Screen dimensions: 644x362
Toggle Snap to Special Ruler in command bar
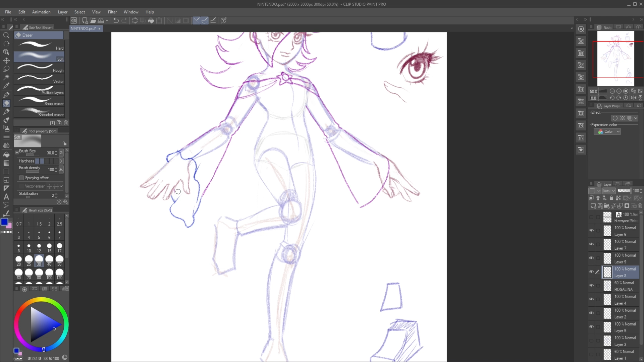tap(205, 20)
